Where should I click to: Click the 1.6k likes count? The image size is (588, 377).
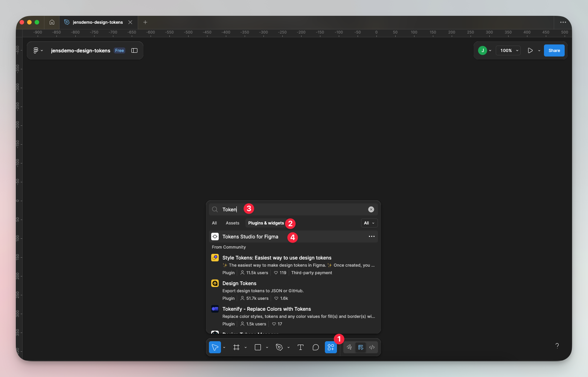point(281,298)
